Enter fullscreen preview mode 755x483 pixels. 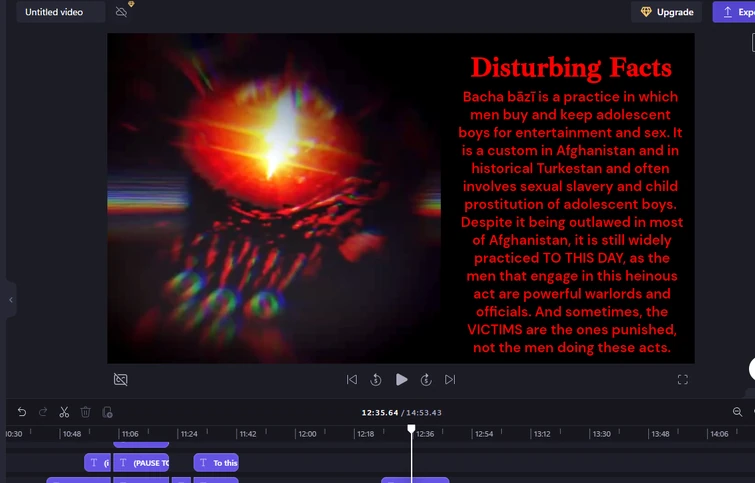coord(683,380)
